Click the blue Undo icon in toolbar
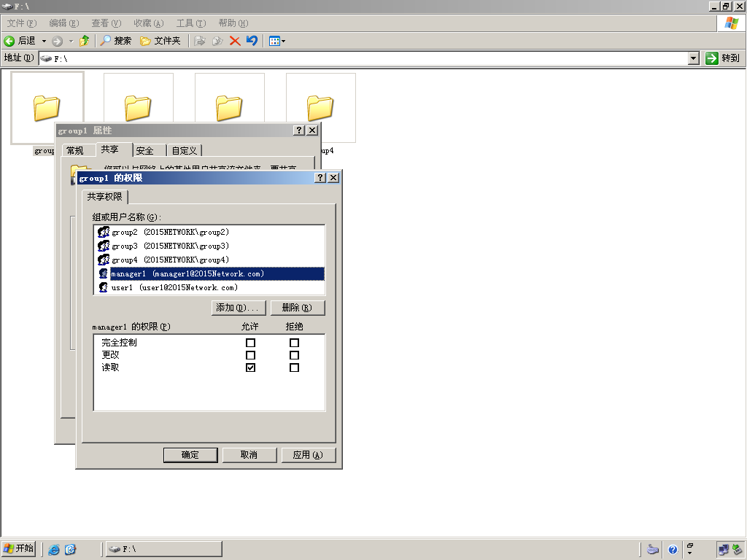Image resolution: width=747 pixels, height=560 pixels. click(252, 41)
